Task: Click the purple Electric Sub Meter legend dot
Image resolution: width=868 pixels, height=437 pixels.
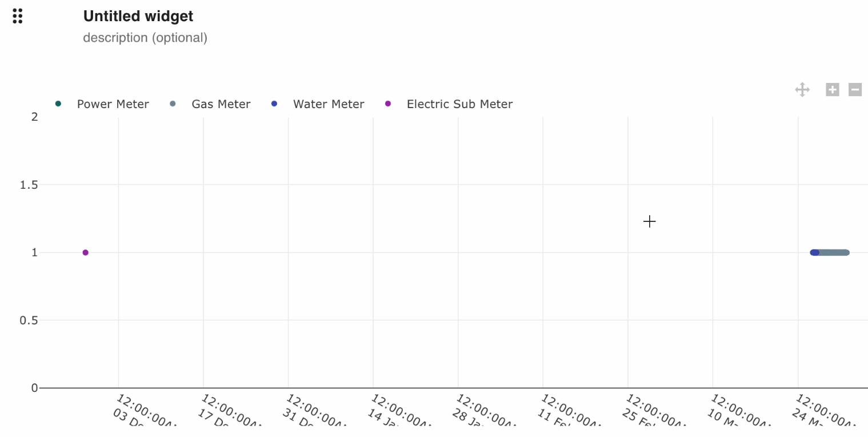Action: tap(389, 104)
